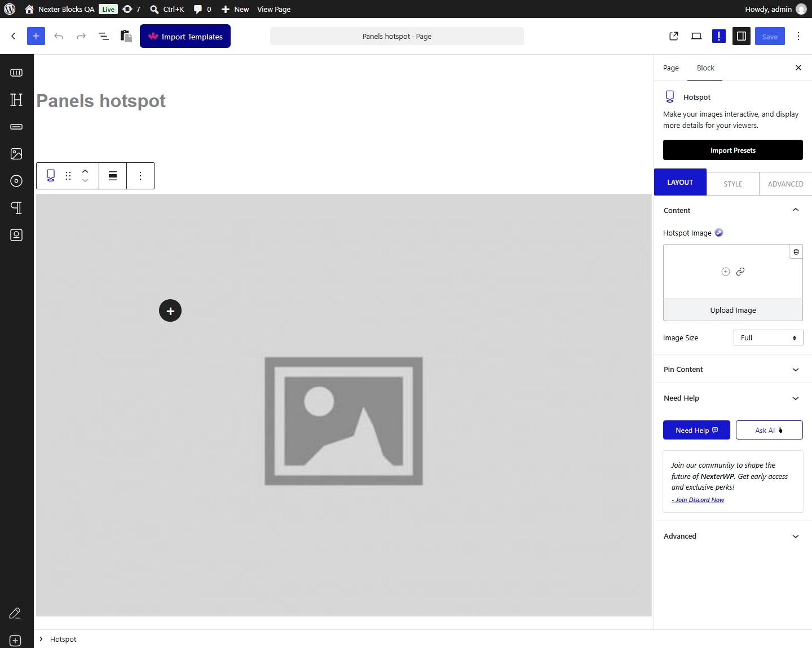The height and width of the screenshot is (648, 812).
Task: Select the Paragraph block icon in sidebar
Action: tap(16, 208)
